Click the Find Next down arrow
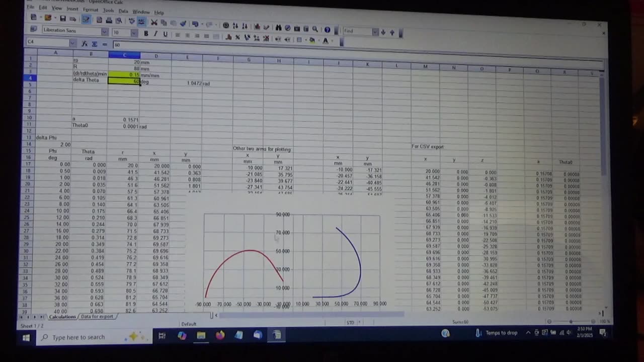This screenshot has width=644, height=362. 383,32
